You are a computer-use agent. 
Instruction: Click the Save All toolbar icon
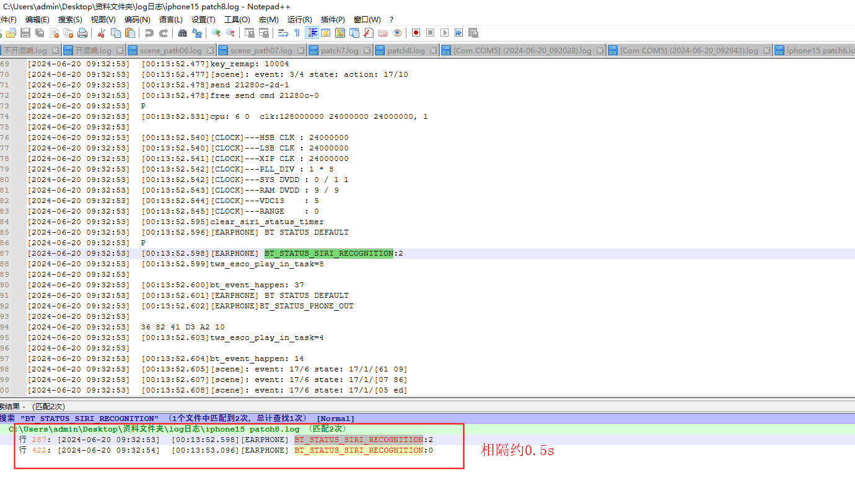[x=40, y=33]
